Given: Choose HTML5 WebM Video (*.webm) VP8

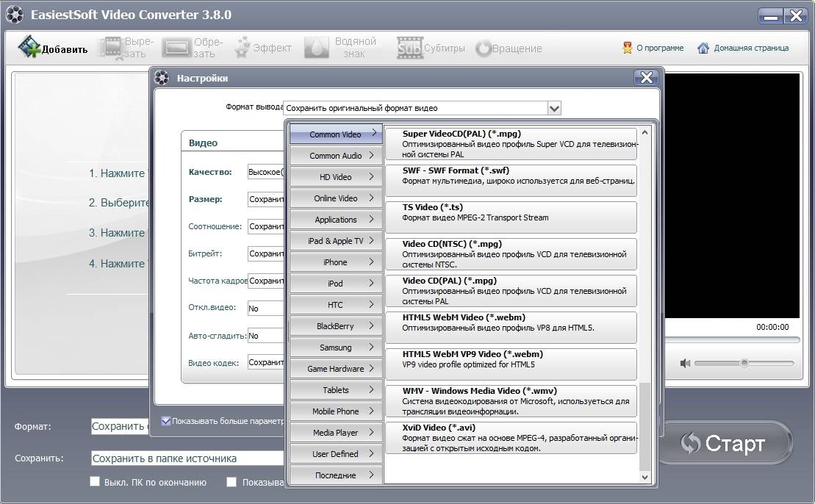Looking at the screenshot, I should [x=511, y=328].
